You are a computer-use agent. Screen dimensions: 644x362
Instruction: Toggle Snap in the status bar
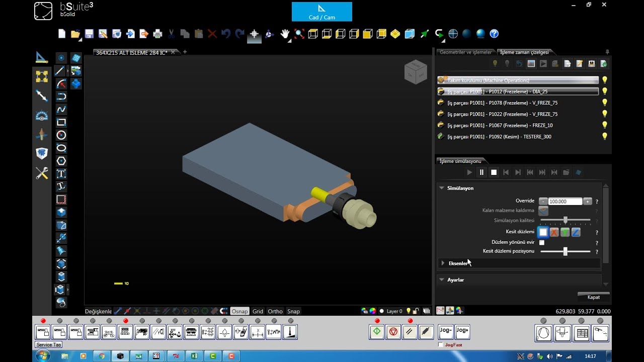(293, 311)
